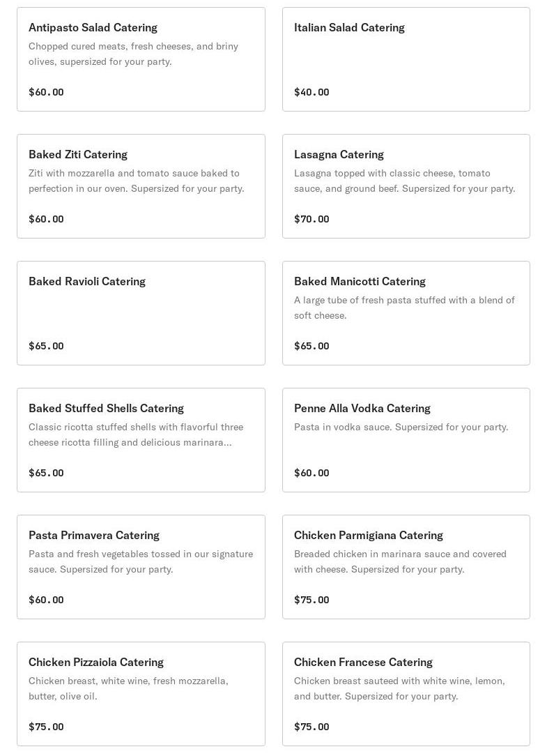Open the Chicken Parmigiana Catering card
The image size is (547, 756).
(369, 536)
